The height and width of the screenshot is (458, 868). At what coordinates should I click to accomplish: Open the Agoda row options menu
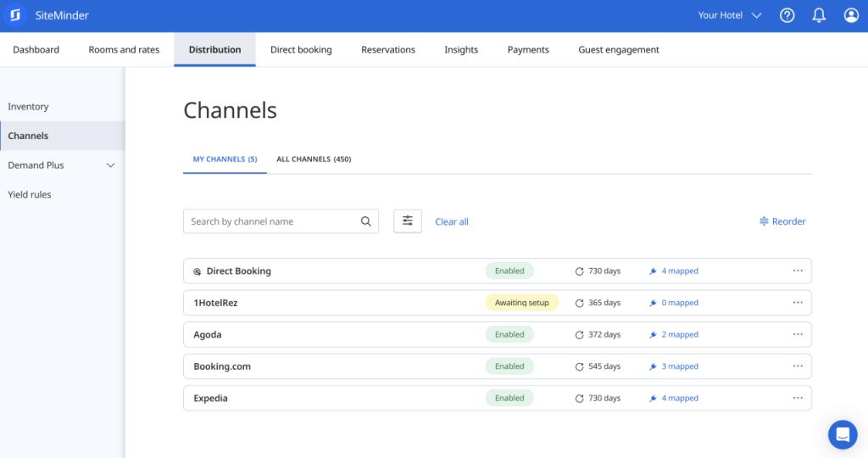tap(798, 334)
